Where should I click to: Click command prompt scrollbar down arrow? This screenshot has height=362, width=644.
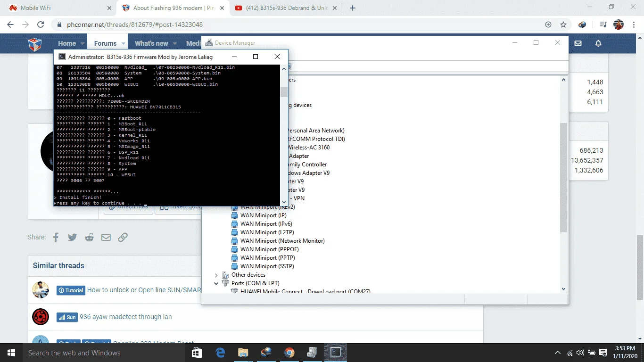(x=284, y=202)
